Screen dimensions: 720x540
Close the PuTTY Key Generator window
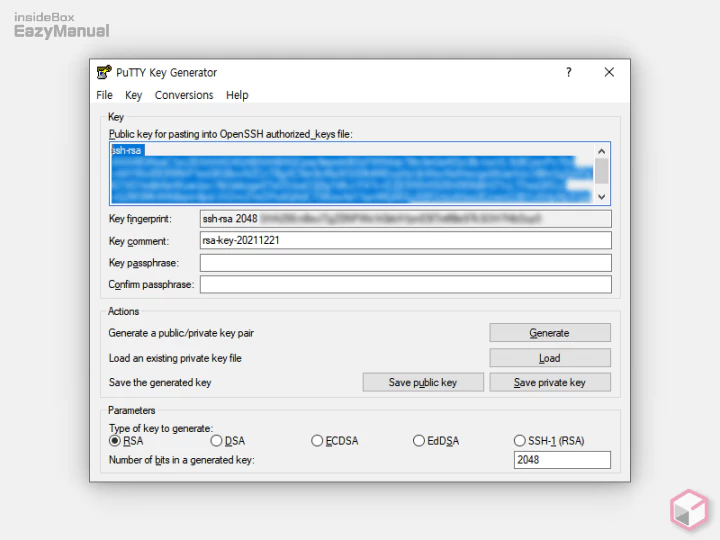pos(609,72)
